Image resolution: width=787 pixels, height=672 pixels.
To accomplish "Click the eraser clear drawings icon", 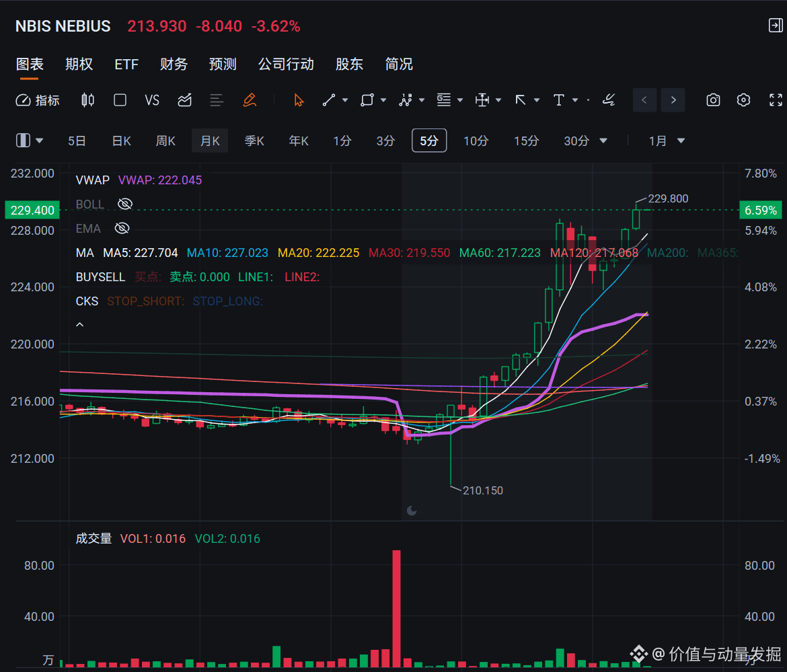I will (x=609, y=100).
